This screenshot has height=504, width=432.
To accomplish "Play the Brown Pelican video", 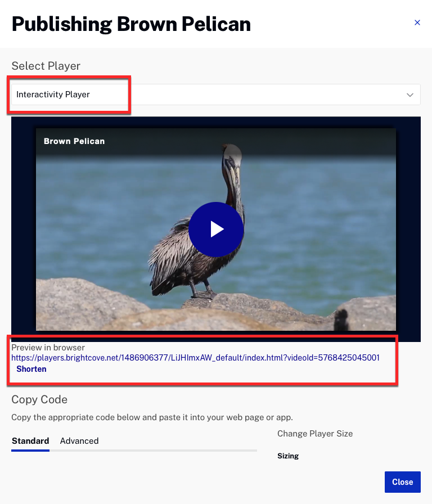I will pyautogui.click(x=216, y=229).
